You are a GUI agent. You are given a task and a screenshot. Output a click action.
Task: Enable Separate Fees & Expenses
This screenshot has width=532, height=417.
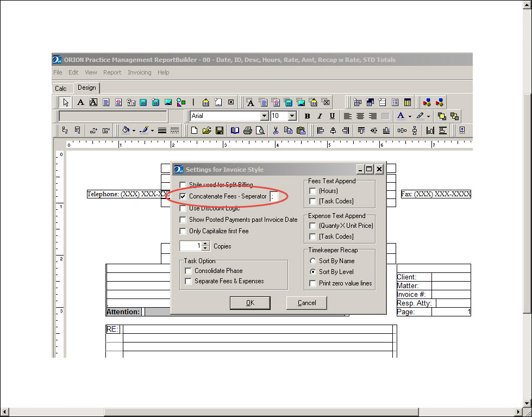[x=188, y=281]
